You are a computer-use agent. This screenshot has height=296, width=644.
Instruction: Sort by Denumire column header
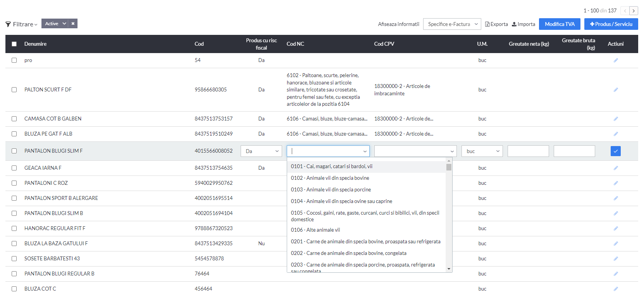click(x=35, y=44)
